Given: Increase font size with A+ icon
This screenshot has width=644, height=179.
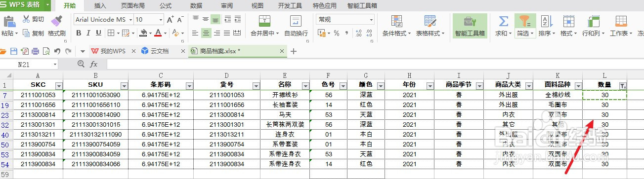Looking at the screenshot, I should point(171,19).
